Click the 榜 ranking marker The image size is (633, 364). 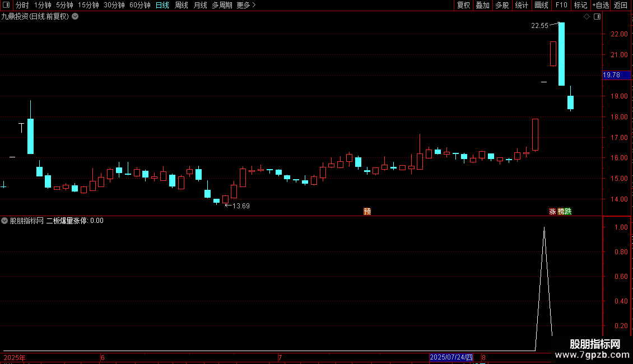pyautogui.click(x=561, y=212)
